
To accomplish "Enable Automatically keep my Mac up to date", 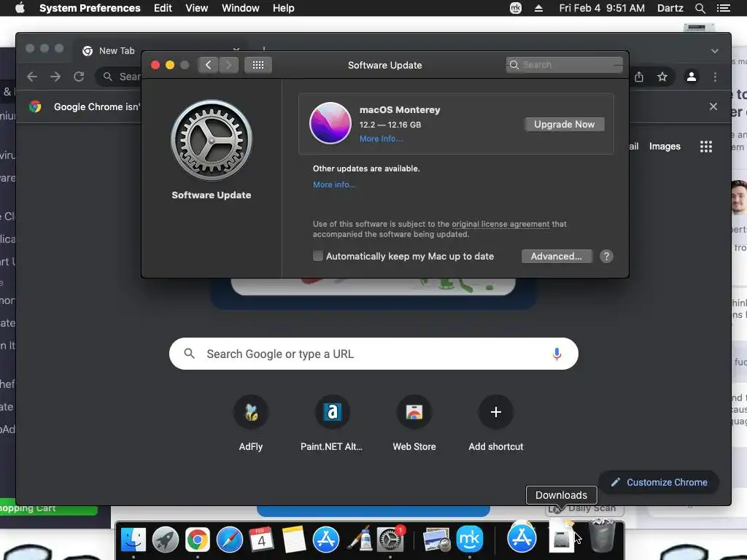I will click(318, 256).
